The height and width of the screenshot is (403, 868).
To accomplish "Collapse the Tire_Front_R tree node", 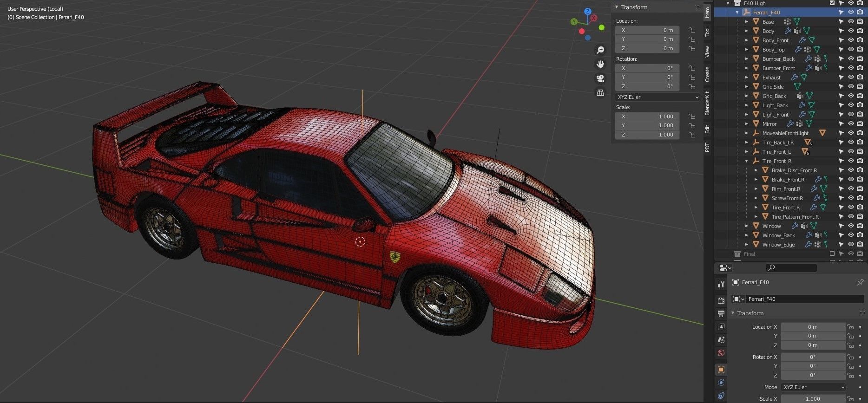I will [x=747, y=161].
